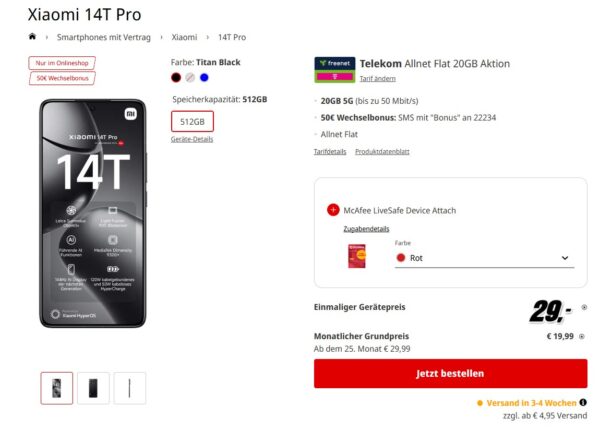The width and height of the screenshot is (600, 431).
Task: Click the Nur im Onlineshop badge
Action: [x=62, y=63]
